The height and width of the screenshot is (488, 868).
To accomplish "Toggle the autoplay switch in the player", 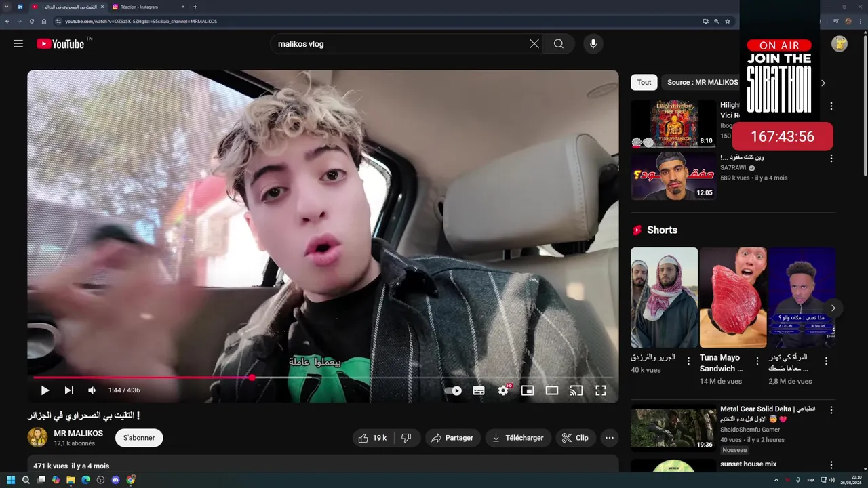I will coord(454,390).
